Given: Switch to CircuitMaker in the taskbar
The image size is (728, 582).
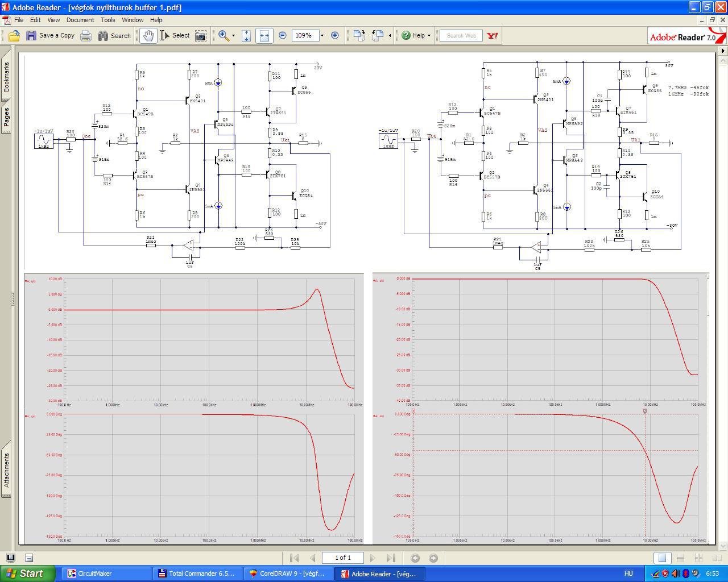Looking at the screenshot, I should 106,573.
